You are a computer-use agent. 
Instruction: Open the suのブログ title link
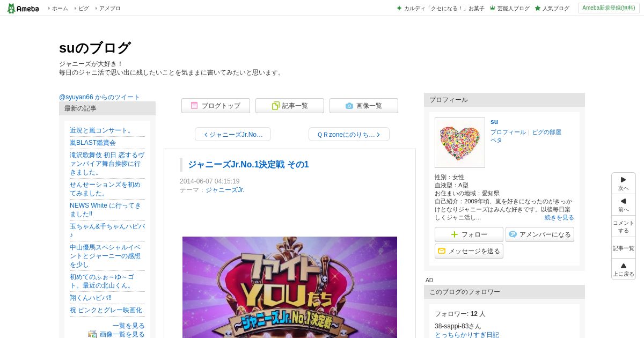click(94, 48)
